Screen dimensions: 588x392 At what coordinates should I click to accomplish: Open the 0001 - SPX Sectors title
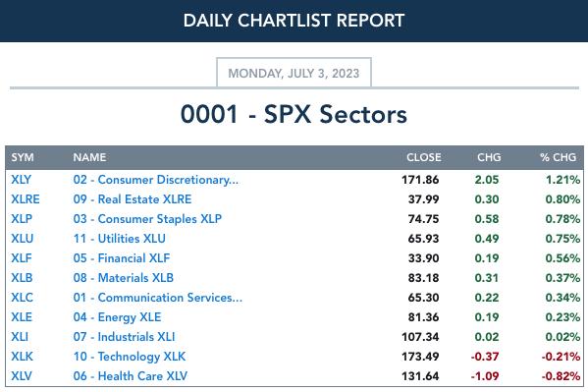tap(294, 114)
